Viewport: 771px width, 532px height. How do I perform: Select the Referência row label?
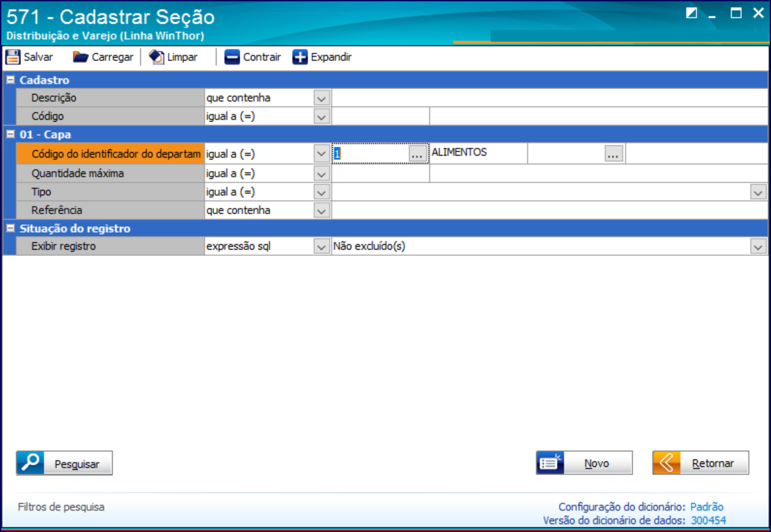111,210
